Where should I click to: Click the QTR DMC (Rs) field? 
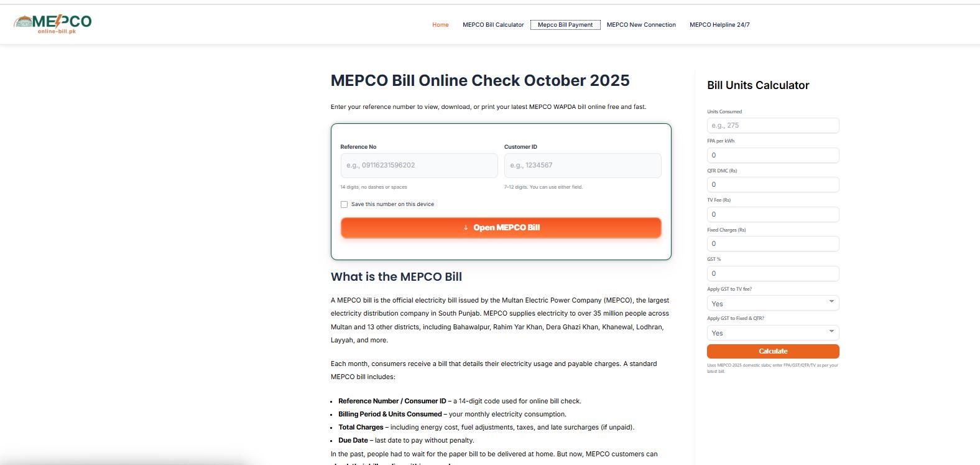773,185
